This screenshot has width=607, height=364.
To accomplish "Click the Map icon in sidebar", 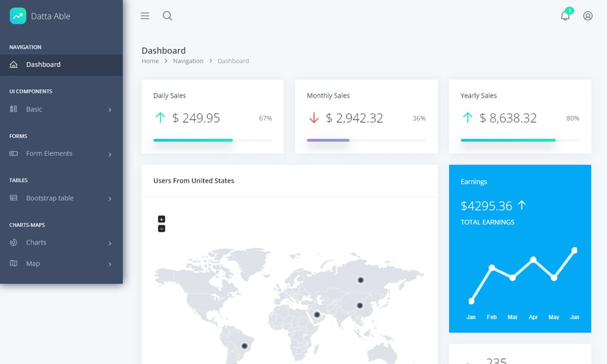I will pyautogui.click(x=13, y=263).
